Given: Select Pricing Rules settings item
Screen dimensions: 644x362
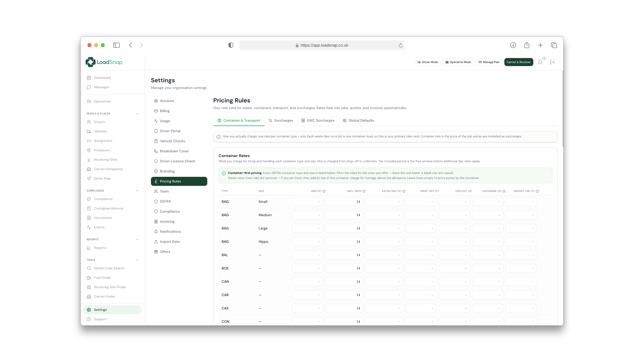Looking at the screenshot, I should [179, 181].
